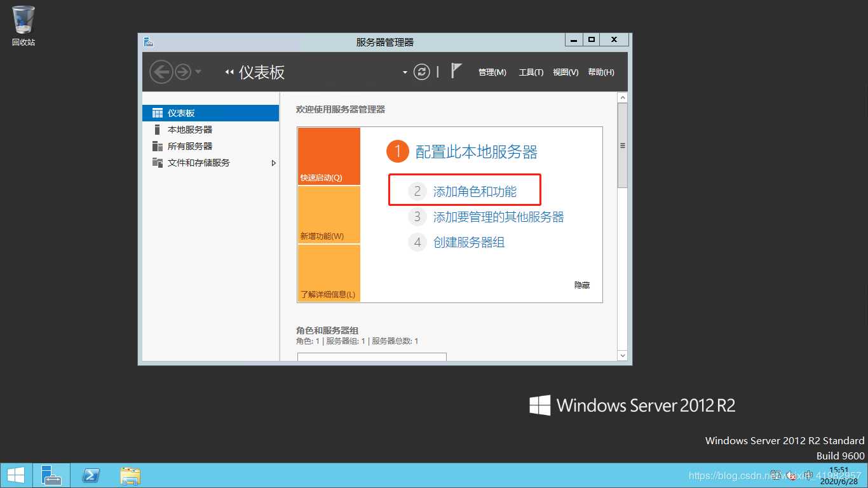868x488 pixels.
Task: Open the 帮助(H) menu
Action: click(x=601, y=72)
